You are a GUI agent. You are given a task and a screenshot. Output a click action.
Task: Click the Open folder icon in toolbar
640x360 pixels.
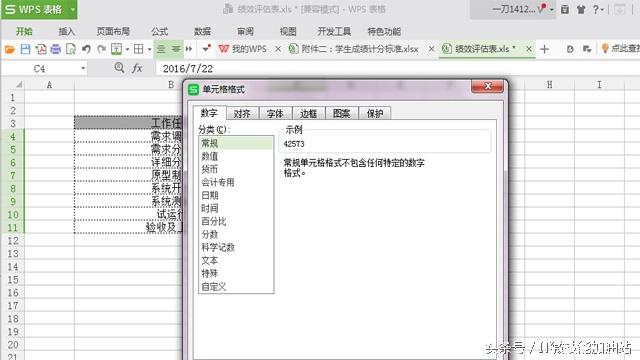pos(10,49)
